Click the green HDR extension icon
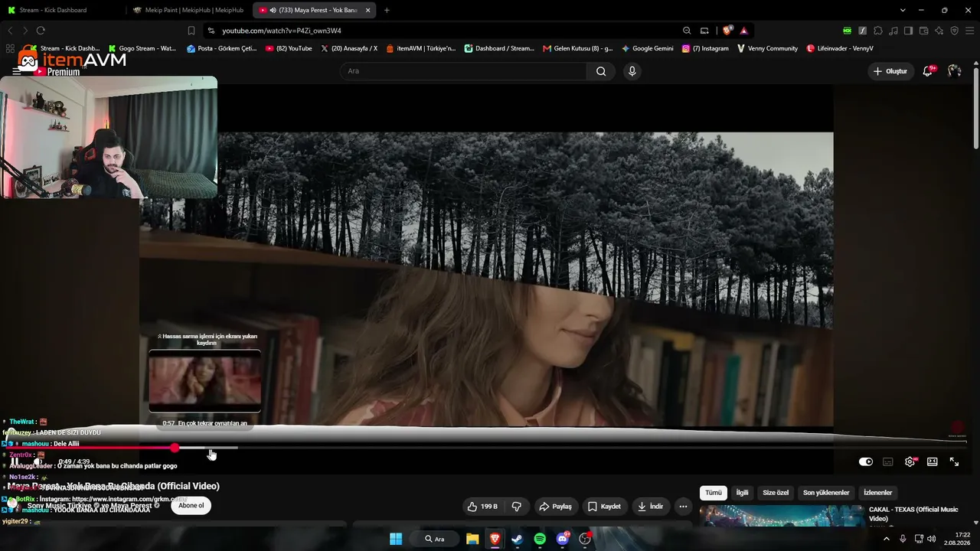The image size is (980, 551). coord(847,31)
